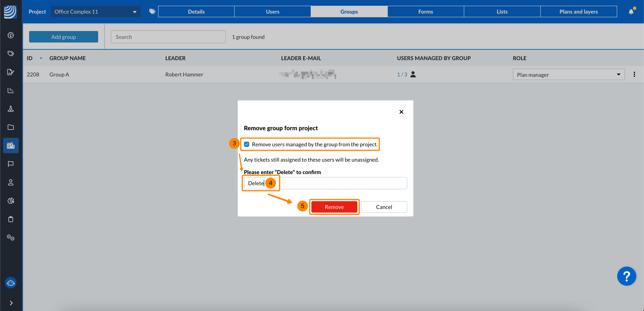
Task: Open the dashboard gauge icon in sidebar
Action: coord(11,35)
